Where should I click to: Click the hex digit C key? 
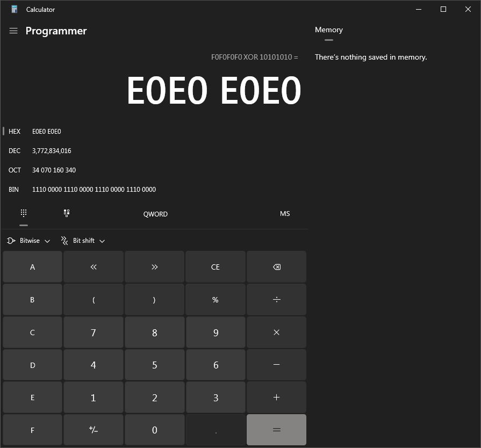click(33, 332)
